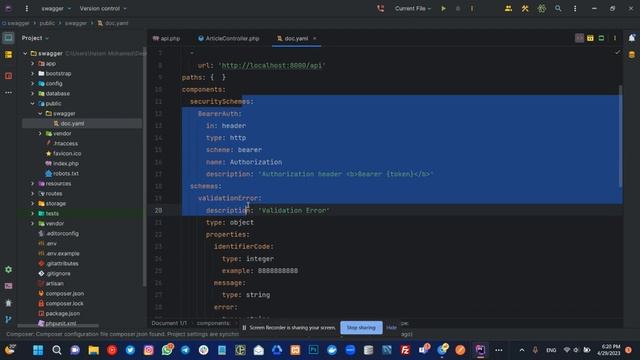Viewport: 640px width, 360px height.
Task: Select composer.json in project tree
Action: tap(64, 293)
